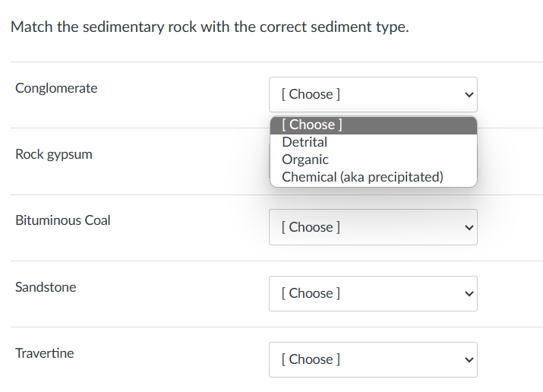Image resolution: width=543 pixels, height=392 pixels.
Task: Click the Rock gypsum label
Action: 54,154
